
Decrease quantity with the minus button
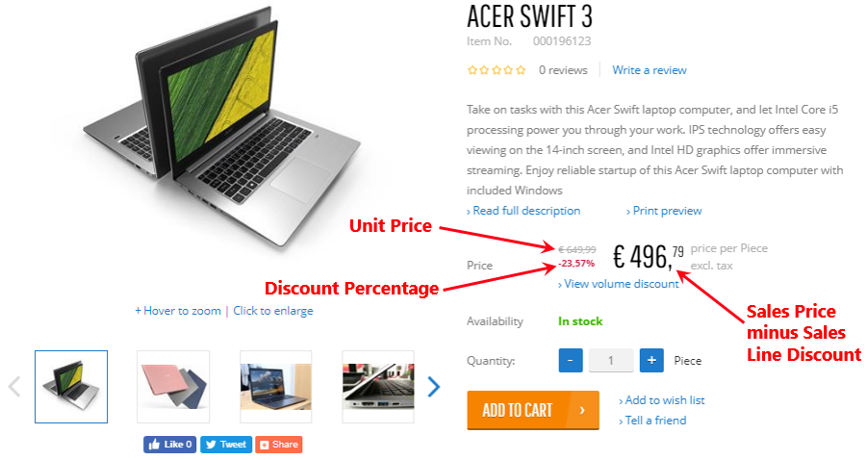tap(571, 360)
